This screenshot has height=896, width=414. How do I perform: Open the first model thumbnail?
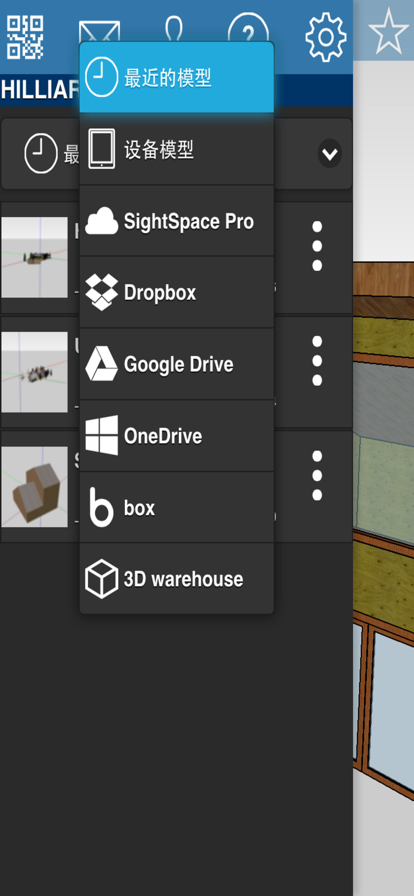tap(34, 257)
